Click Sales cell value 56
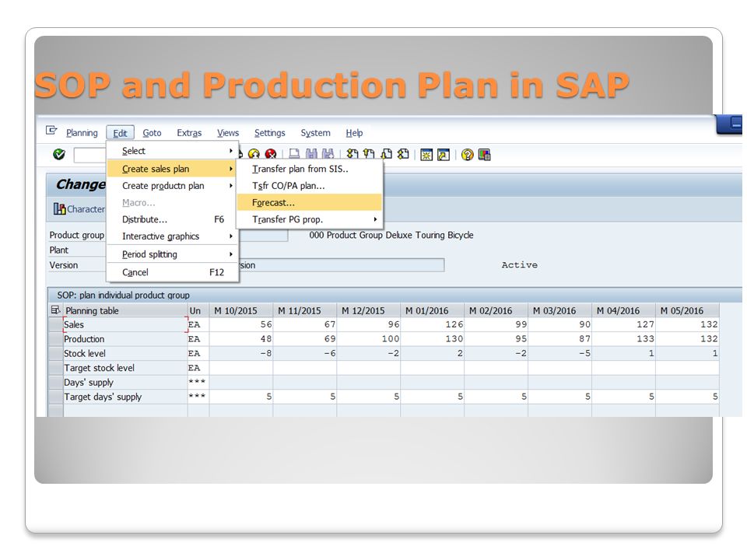 coord(241,325)
